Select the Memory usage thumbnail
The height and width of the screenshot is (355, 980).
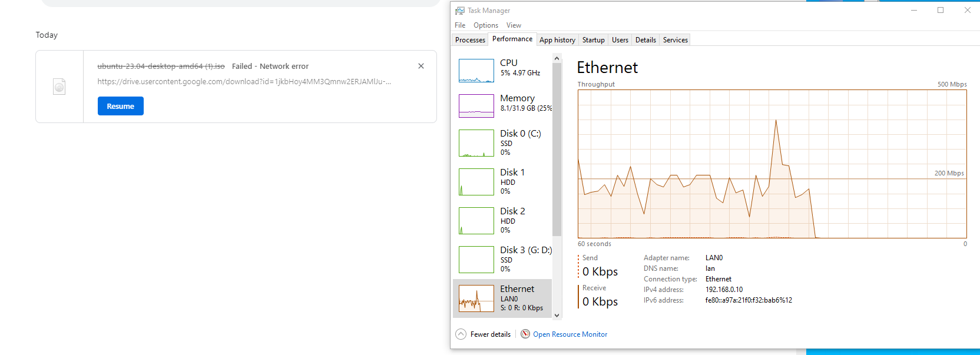(476, 106)
